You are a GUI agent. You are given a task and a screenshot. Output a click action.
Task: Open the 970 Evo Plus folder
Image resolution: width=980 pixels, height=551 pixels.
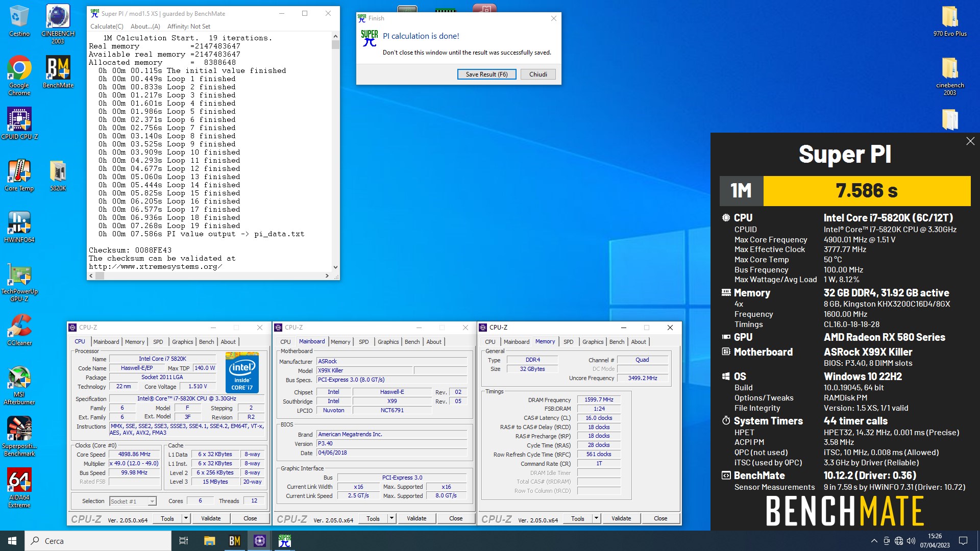tap(950, 21)
